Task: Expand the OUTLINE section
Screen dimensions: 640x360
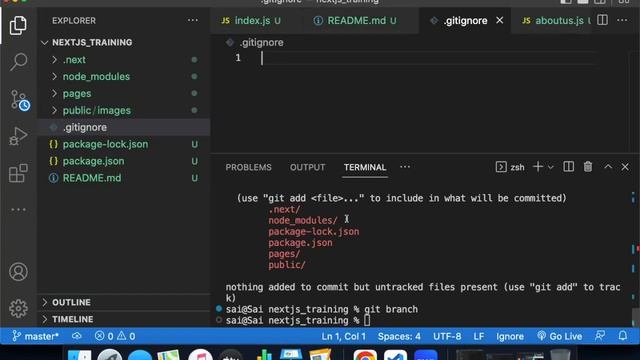Action: tap(124, 302)
